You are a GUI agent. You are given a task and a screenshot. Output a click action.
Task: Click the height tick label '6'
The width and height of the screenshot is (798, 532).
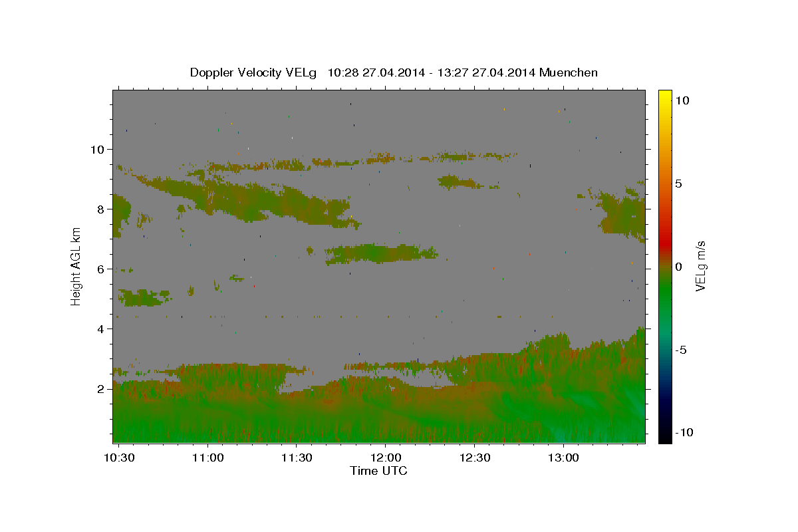pos(100,269)
